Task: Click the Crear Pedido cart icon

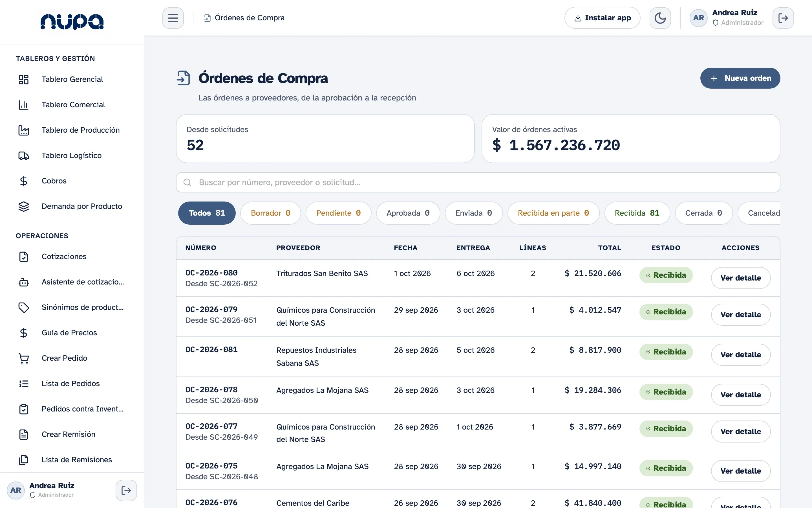Action: point(23,358)
